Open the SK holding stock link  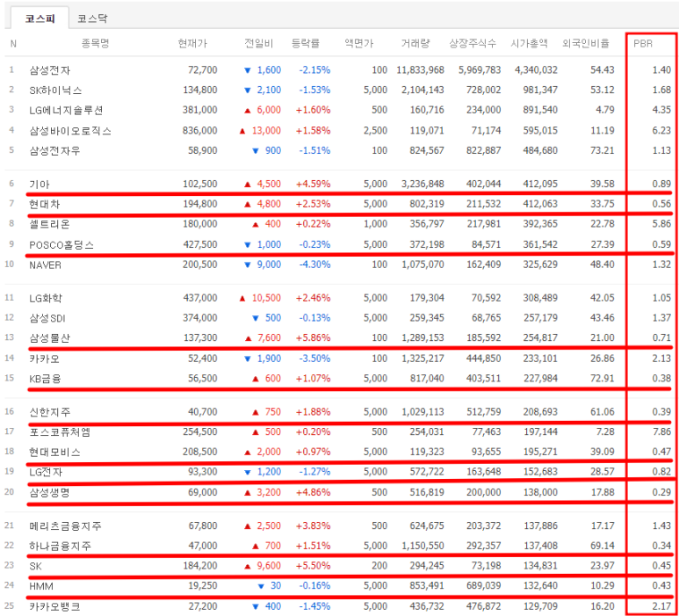(35, 566)
